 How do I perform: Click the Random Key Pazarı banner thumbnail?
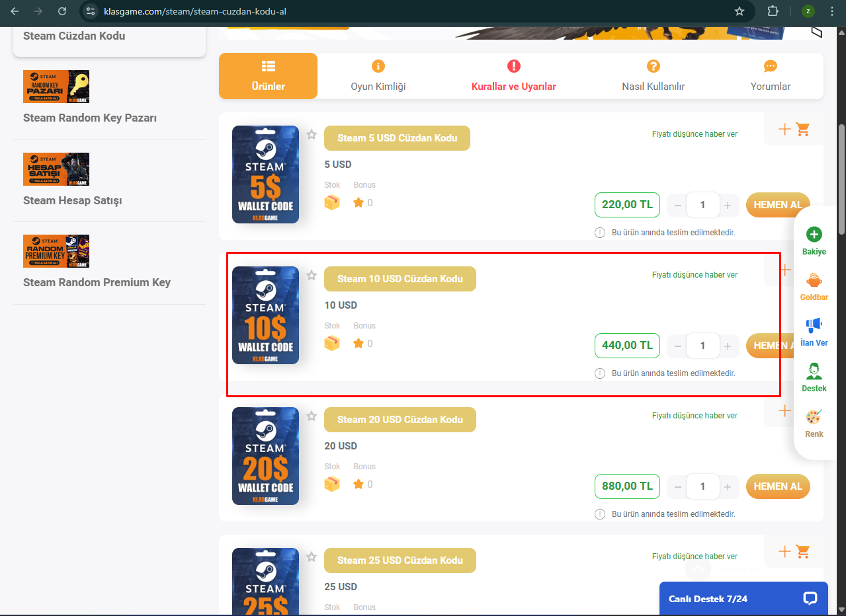tap(56, 87)
